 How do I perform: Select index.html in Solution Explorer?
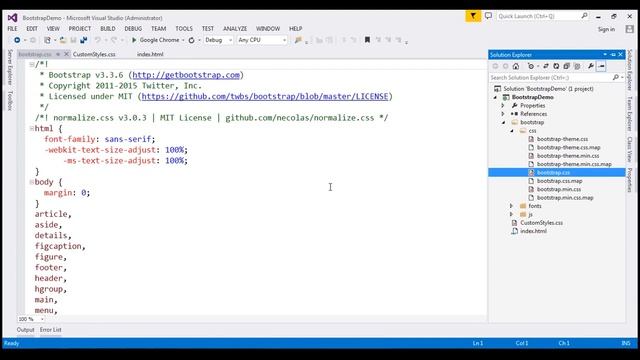[533, 231]
